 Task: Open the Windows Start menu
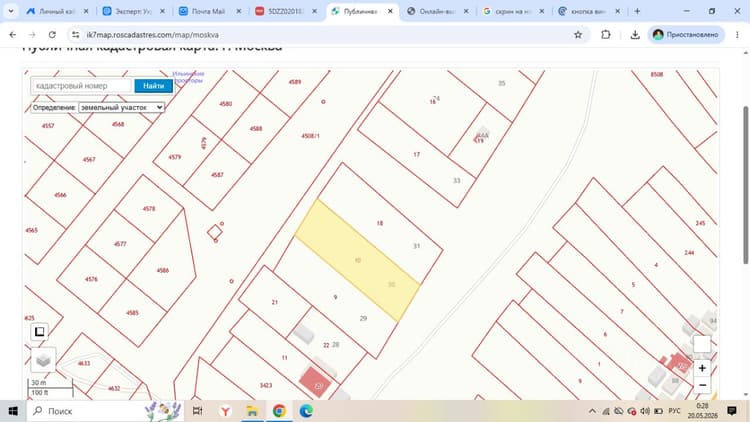13,411
